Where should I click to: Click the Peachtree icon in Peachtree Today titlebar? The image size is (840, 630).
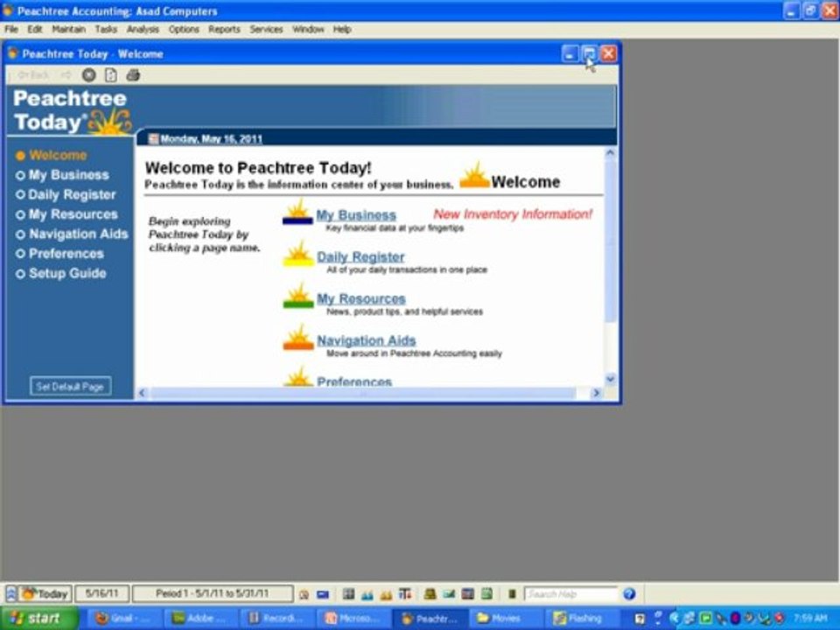click(13, 53)
